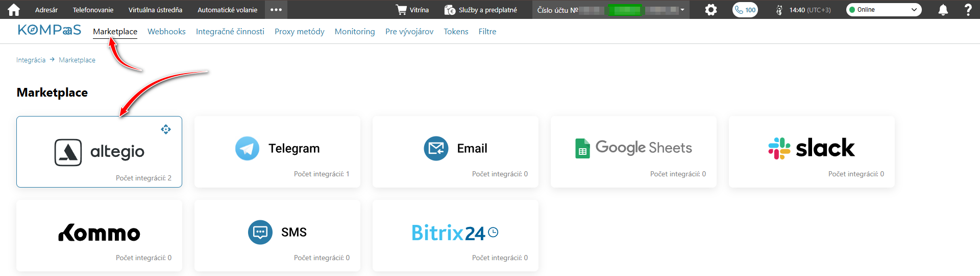Click the KOMPaaS logo
This screenshot has width=980, height=276.
(50, 30)
